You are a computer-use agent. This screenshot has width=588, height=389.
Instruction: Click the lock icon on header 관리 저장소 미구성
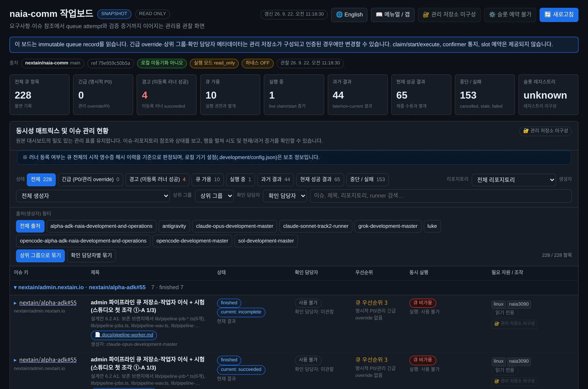pos(426,15)
